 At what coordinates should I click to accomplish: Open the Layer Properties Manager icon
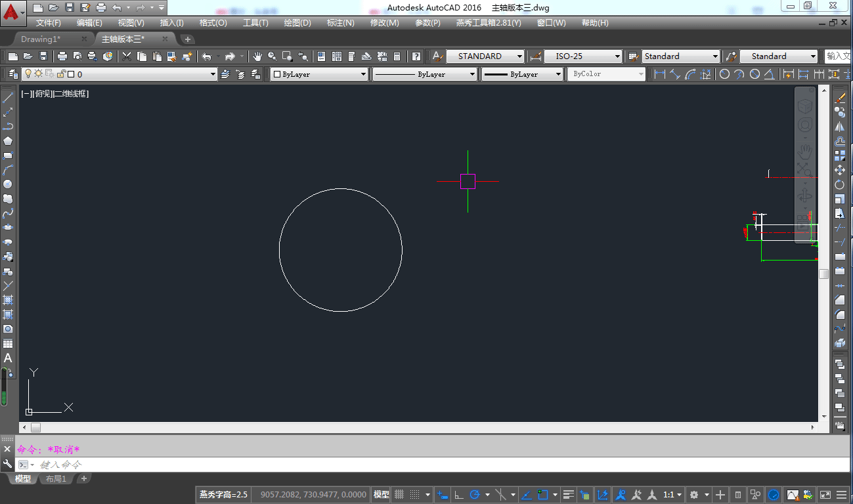tap(12, 74)
